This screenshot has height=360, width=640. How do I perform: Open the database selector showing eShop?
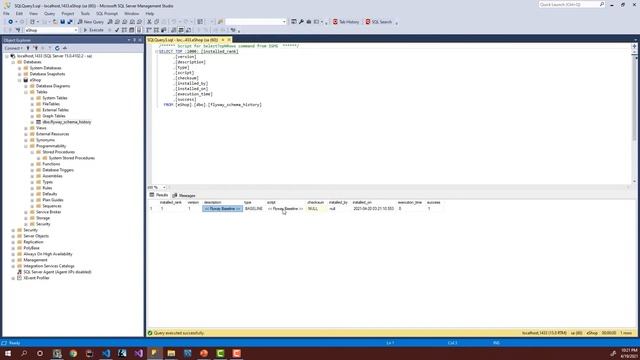point(51,30)
